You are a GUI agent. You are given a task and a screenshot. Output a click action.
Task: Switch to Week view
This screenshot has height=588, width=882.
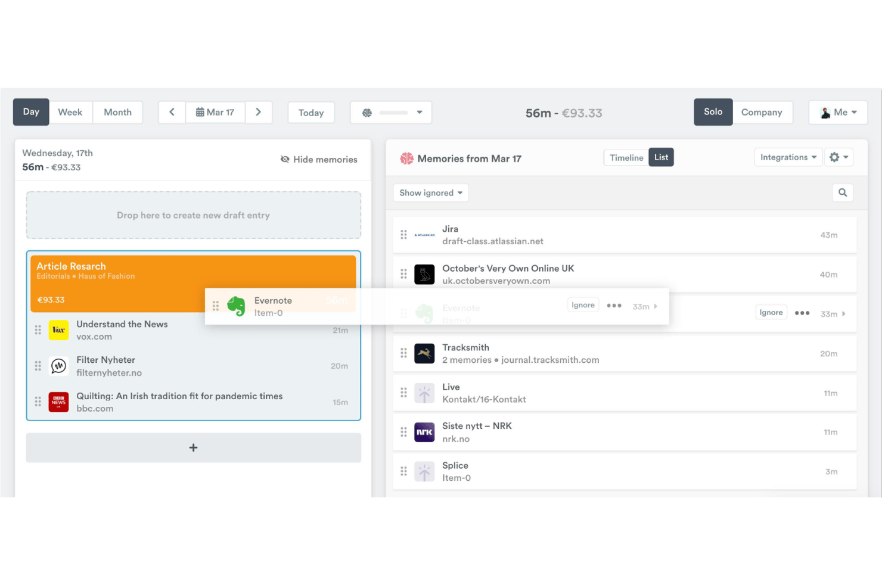pyautogui.click(x=70, y=112)
